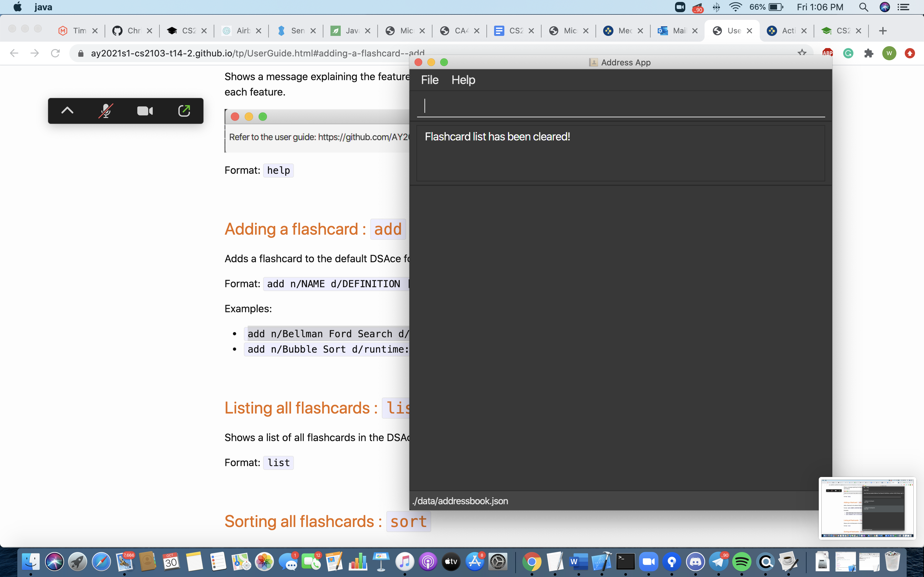Viewport: 924px width, 577px height.
Task: Open Extensions puzzle piece icon
Action: tap(868, 53)
